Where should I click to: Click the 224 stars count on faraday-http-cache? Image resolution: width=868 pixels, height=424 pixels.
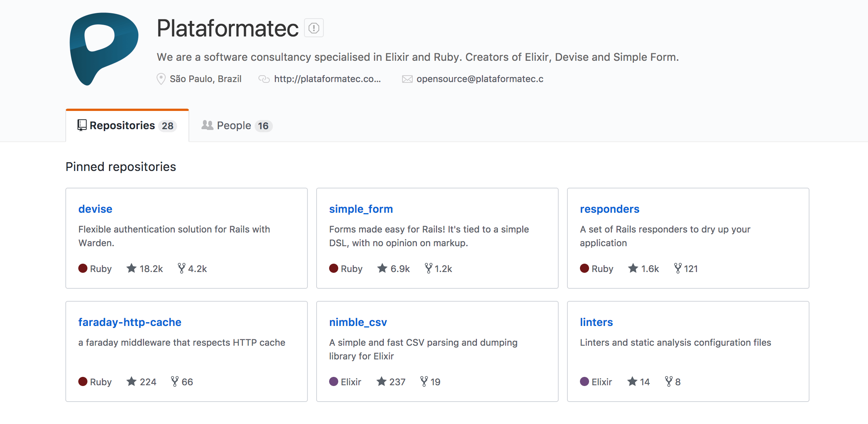(148, 382)
